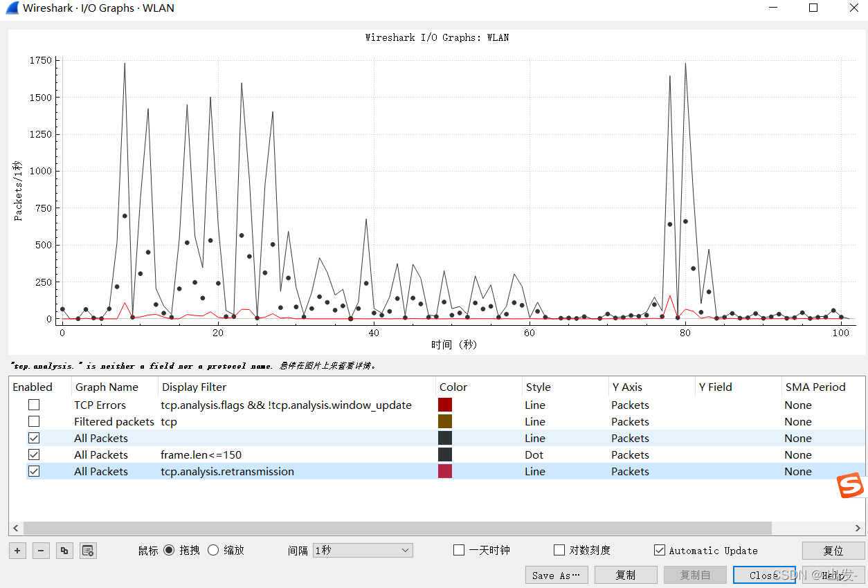Click the 复制 copy button

click(x=626, y=575)
